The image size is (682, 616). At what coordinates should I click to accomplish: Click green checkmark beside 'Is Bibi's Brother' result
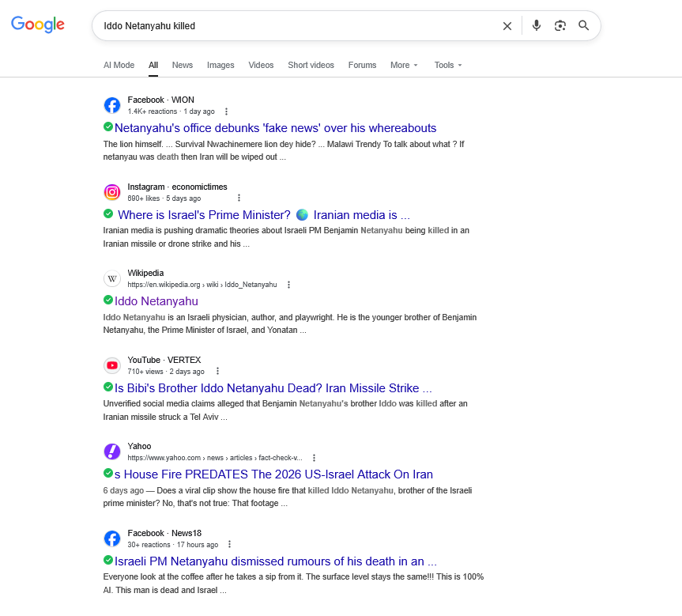point(108,387)
